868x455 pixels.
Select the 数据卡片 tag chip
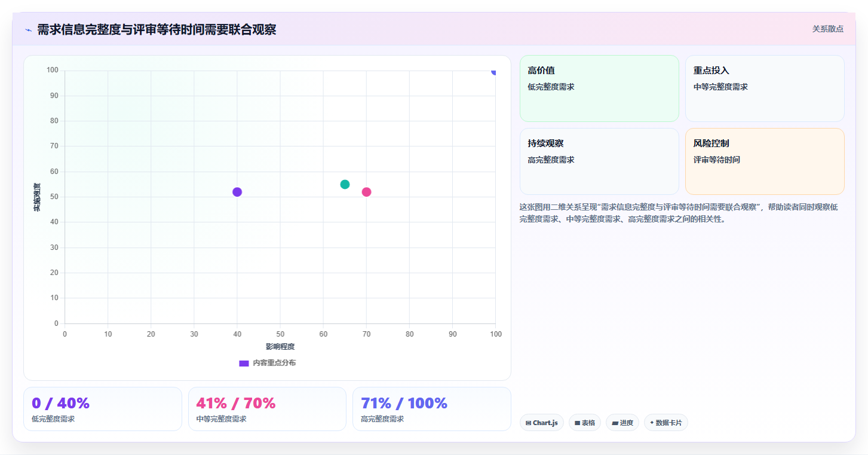(x=666, y=423)
